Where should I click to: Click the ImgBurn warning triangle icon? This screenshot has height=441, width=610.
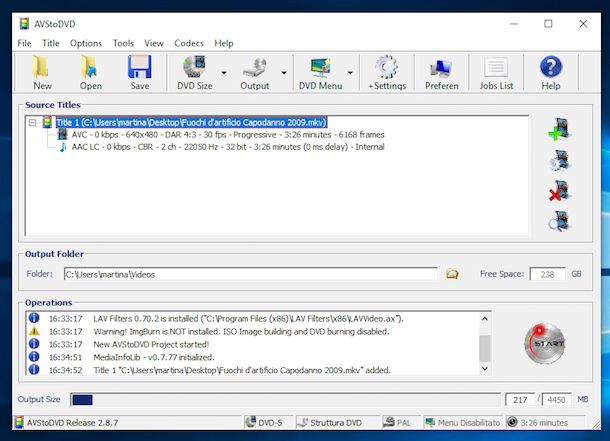tap(34, 331)
